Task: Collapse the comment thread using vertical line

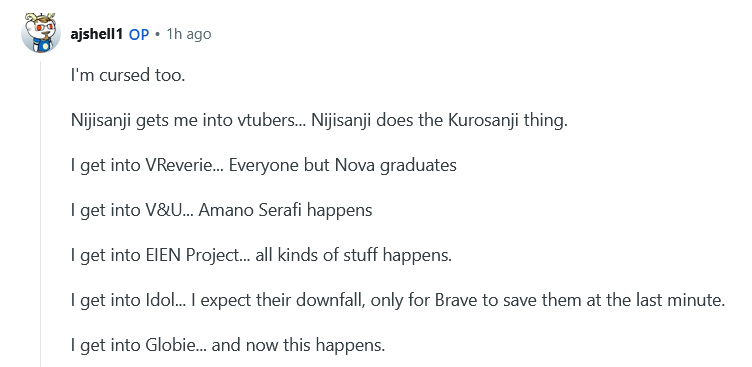Action: 41,213
